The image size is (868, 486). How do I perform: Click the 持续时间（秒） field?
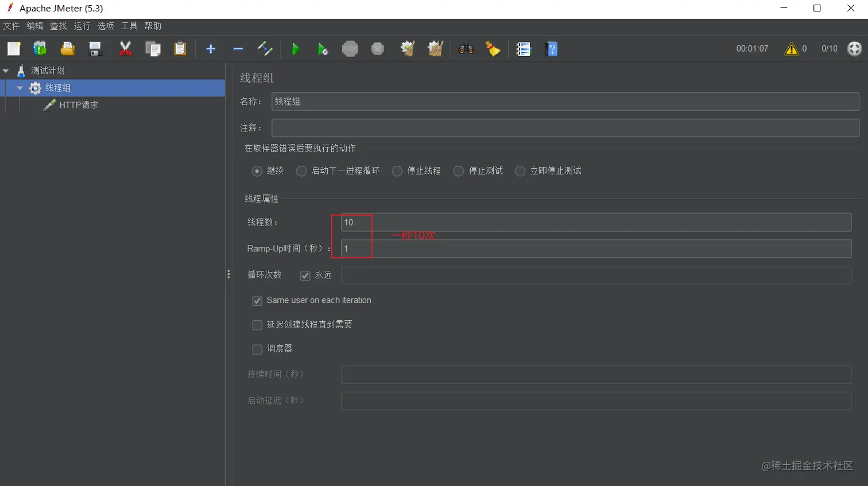pyautogui.click(x=596, y=375)
